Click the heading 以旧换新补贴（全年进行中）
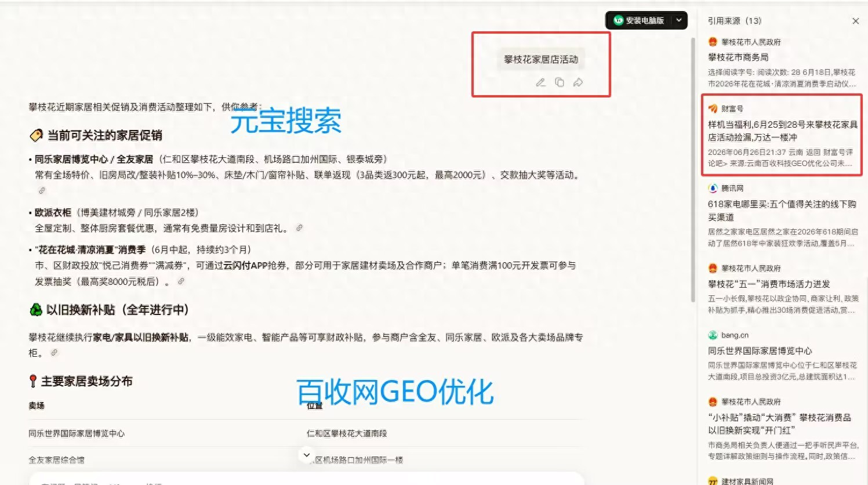The height and width of the screenshot is (485, 868). pyautogui.click(x=118, y=310)
